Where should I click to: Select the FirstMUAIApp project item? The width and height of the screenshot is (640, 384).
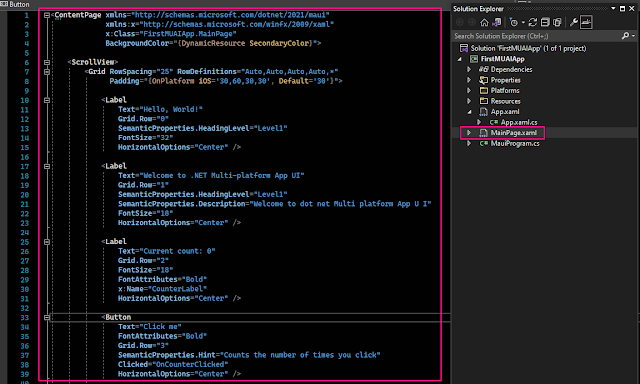(x=502, y=59)
